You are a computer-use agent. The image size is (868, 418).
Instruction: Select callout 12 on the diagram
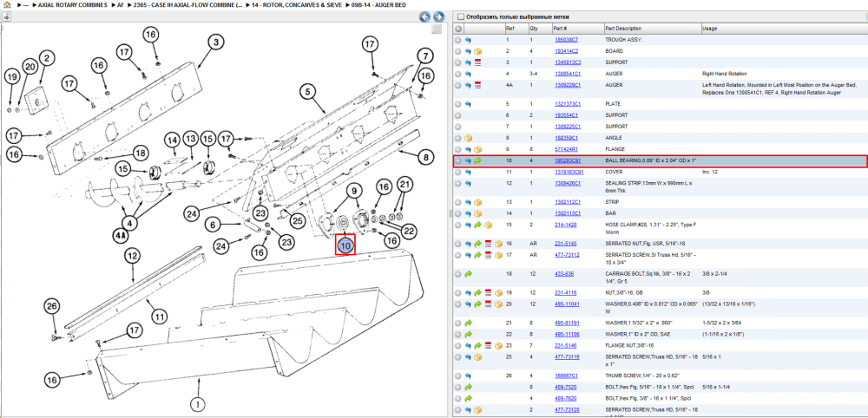click(132, 257)
